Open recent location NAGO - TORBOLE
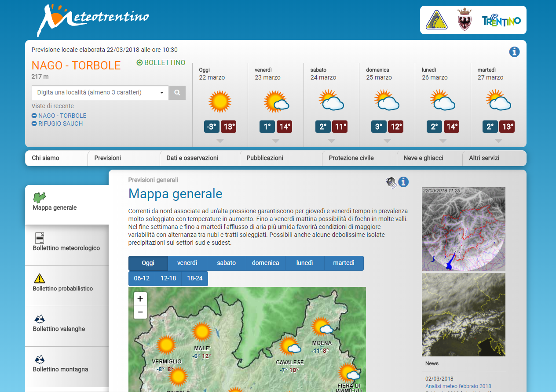This screenshot has width=556, height=392. coord(62,116)
